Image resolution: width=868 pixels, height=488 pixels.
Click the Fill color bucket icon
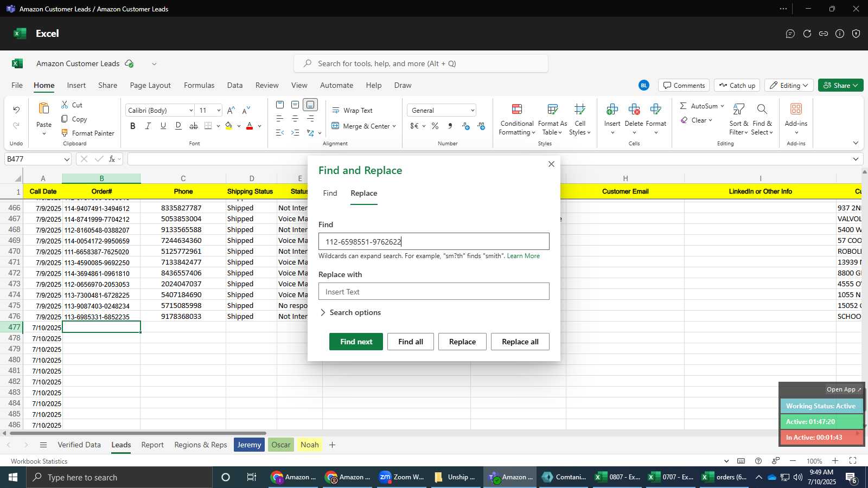pos(229,126)
